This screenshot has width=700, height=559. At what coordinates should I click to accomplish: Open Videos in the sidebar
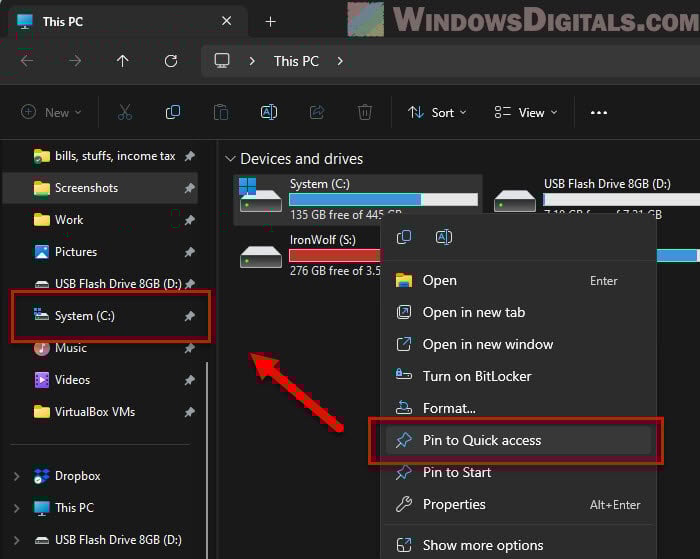coord(100,380)
